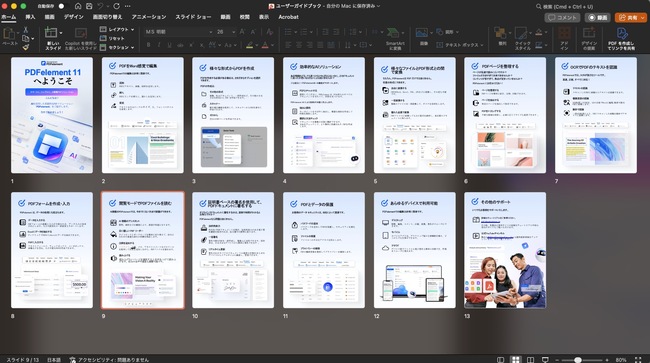
Task: Click the Format Painter brush icon
Action: coord(26,47)
